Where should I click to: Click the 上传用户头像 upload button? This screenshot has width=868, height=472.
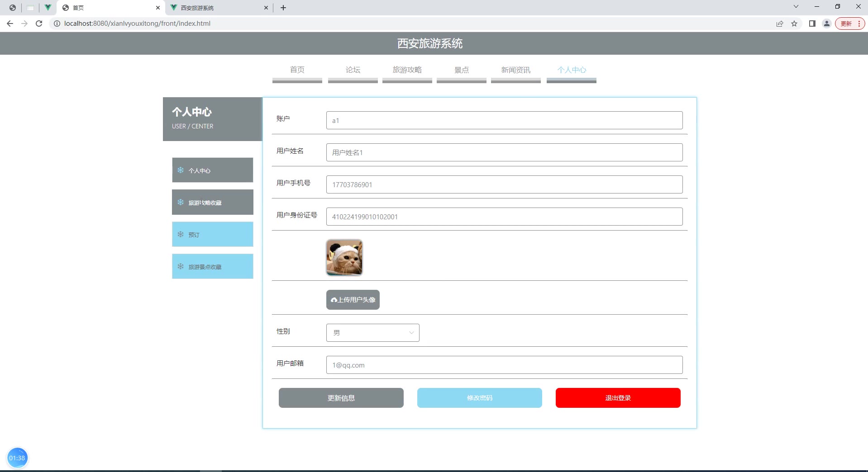[353, 300]
